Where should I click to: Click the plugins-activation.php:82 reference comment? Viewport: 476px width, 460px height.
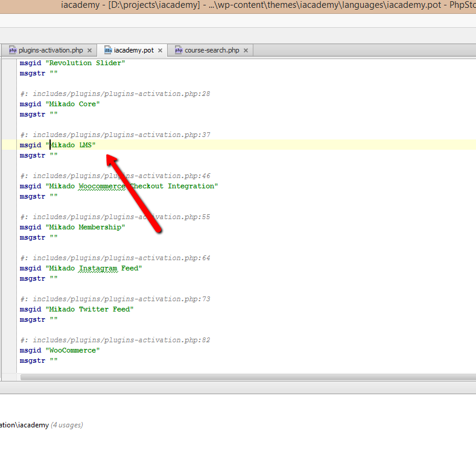115,340
